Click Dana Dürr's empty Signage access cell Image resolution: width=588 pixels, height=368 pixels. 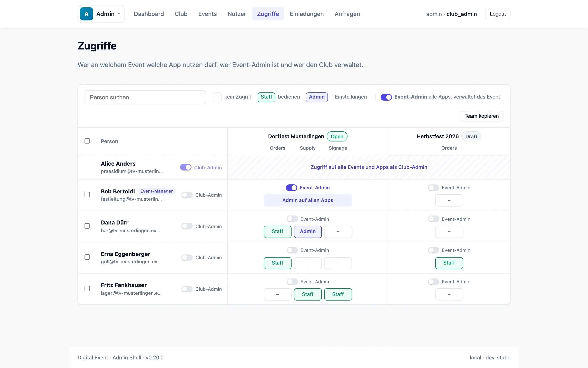[x=338, y=232]
